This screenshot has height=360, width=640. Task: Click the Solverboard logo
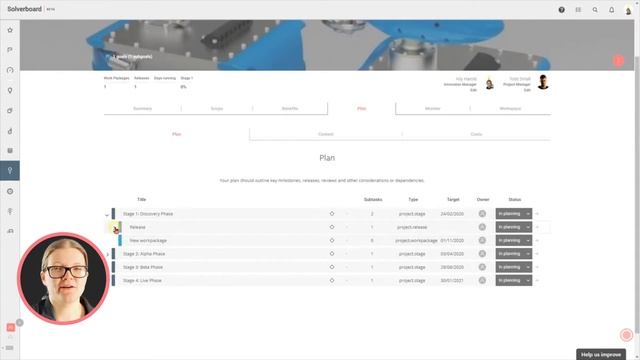pyautogui.click(x=24, y=9)
